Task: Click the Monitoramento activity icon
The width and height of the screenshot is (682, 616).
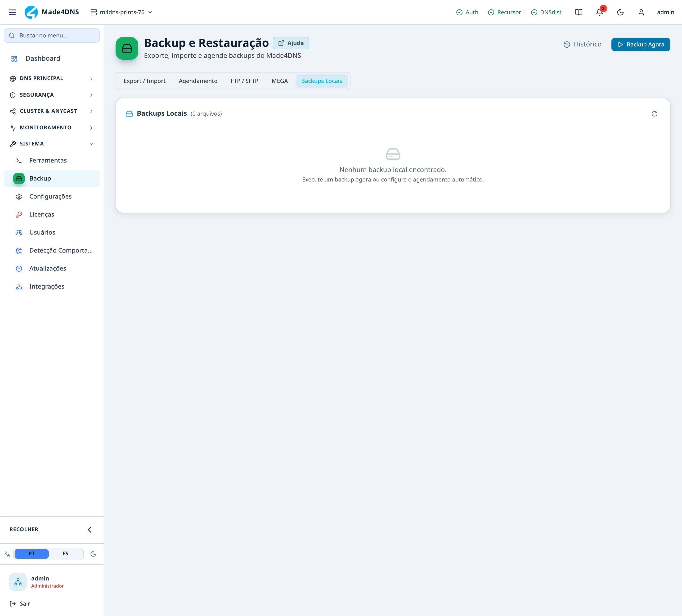Action: pyautogui.click(x=13, y=128)
